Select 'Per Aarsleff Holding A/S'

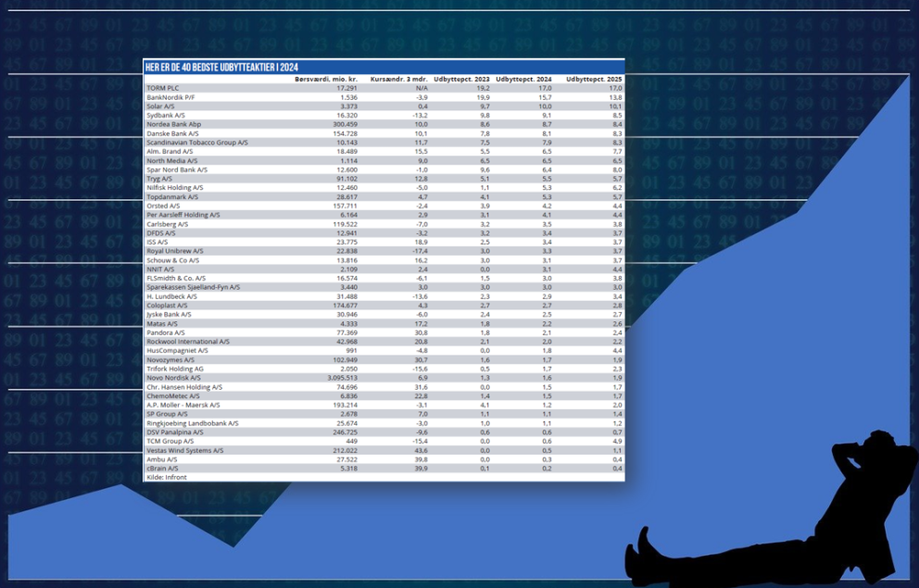pyautogui.click(x=183, y=215)
